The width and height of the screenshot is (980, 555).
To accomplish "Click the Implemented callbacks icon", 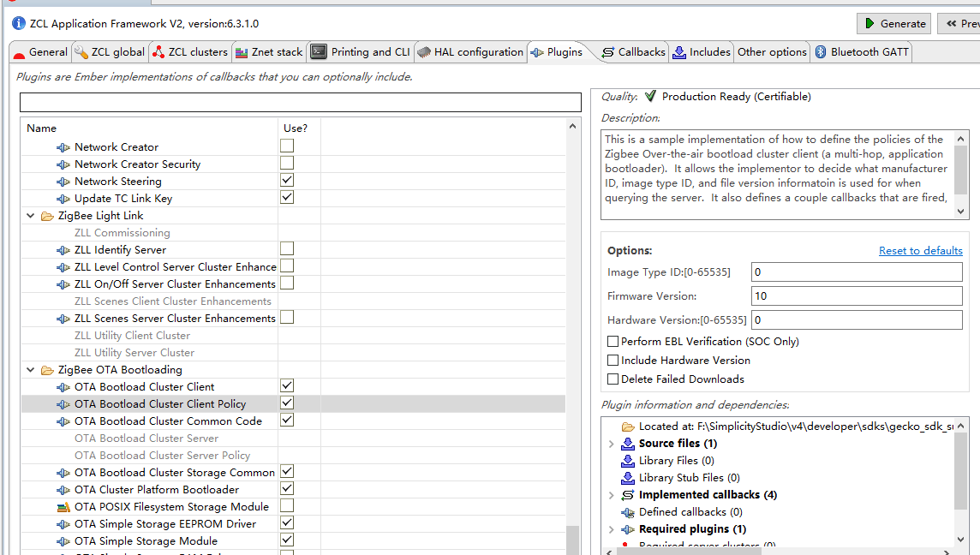I will tap(628, 495).
